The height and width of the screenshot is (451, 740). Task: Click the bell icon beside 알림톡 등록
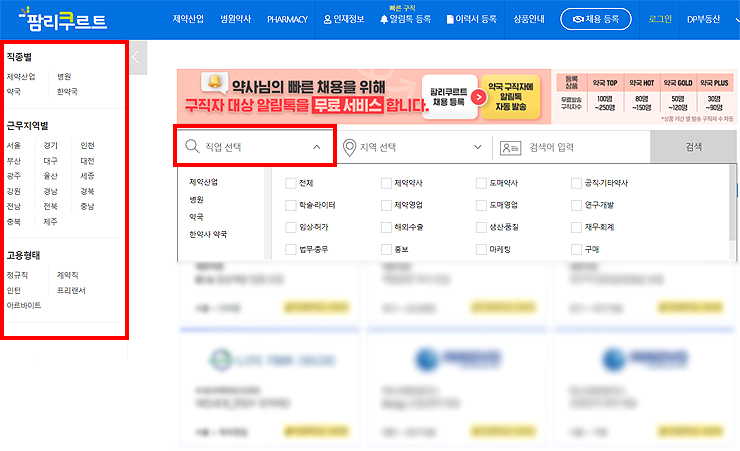(x=384, y=19)
